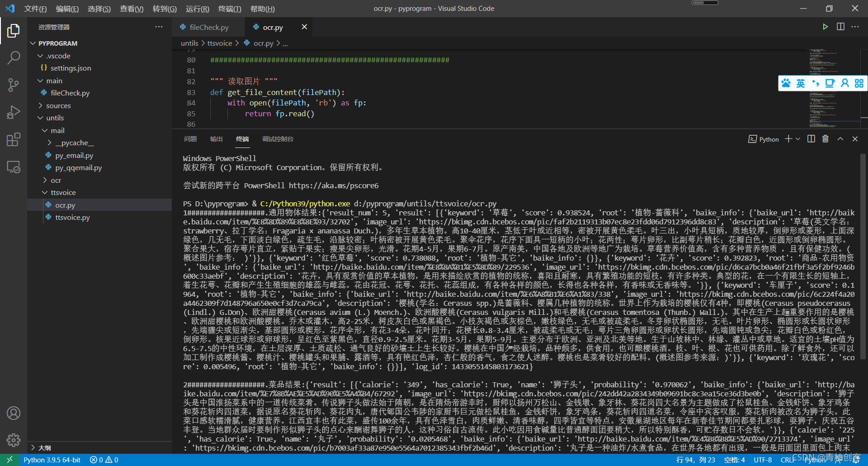Switch to the fileCheck.py editor tab

click(208, 27)
